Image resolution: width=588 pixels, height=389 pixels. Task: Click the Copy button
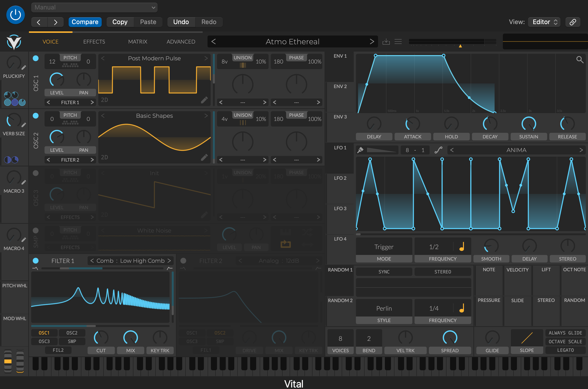click(120, 22)
